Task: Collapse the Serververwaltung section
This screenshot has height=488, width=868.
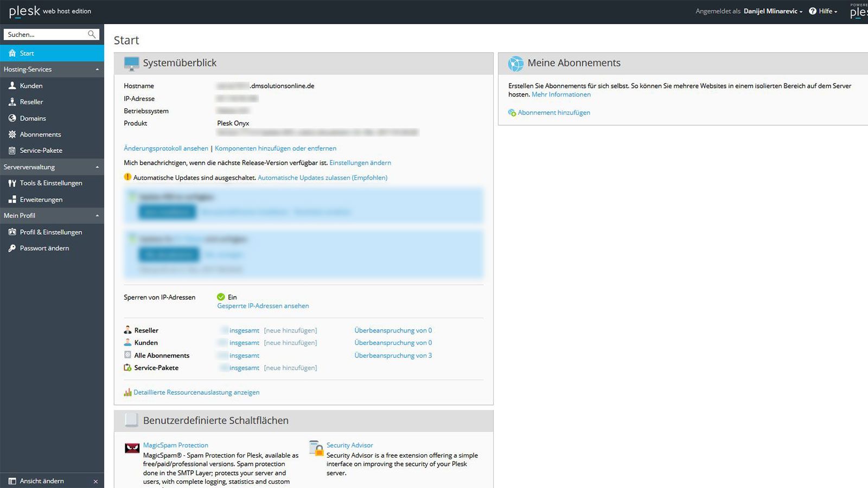Action: point(97,166)
